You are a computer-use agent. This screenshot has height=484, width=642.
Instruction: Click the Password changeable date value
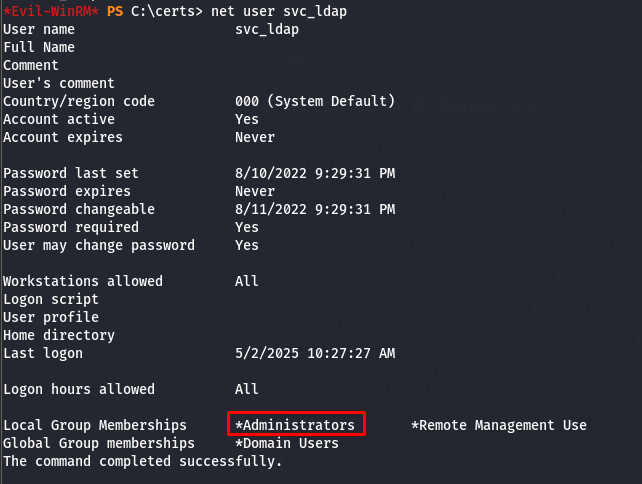coord(315,209)
